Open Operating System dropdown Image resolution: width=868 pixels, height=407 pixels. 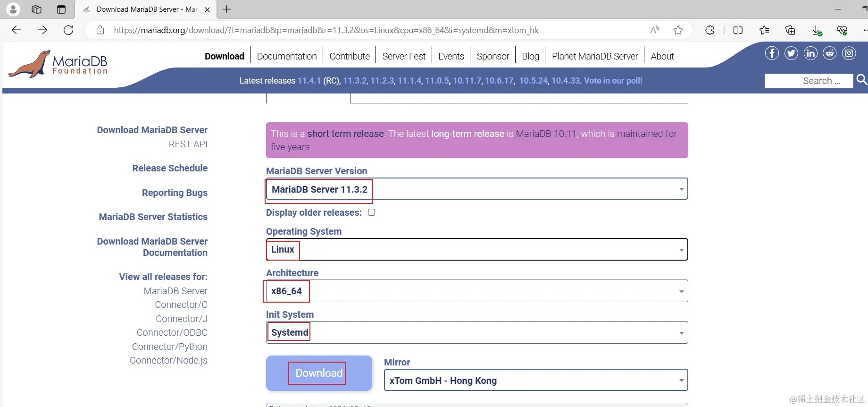tap(477, 249)
